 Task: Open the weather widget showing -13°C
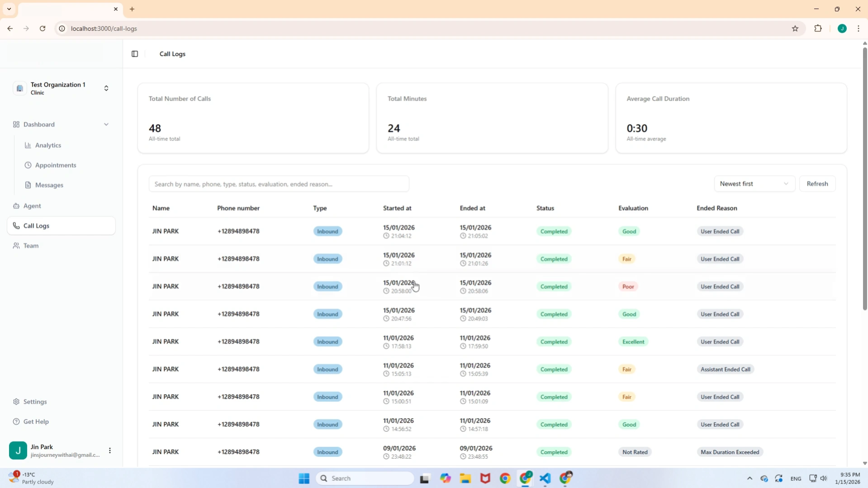pyautogui.click(x=32, y=478)
